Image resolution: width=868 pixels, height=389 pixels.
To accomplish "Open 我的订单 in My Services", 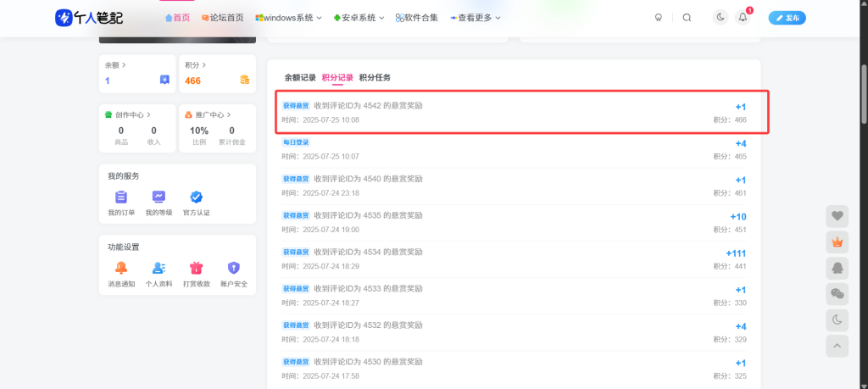I will [121, 197].
